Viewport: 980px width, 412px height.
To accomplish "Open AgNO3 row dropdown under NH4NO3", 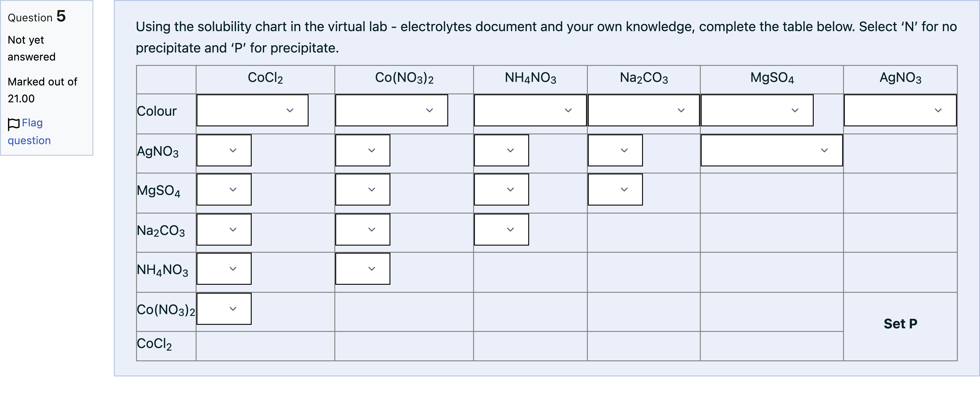I will (x=501, y=150).
